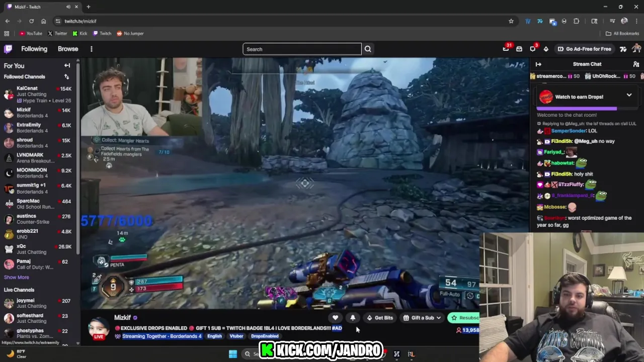Click the browser address bar

282,21
